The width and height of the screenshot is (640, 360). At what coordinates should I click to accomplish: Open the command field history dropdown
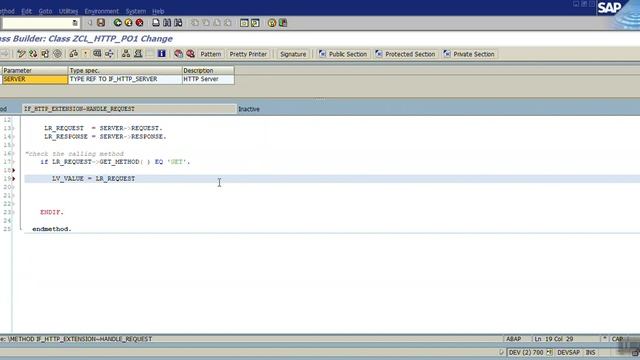75,23
